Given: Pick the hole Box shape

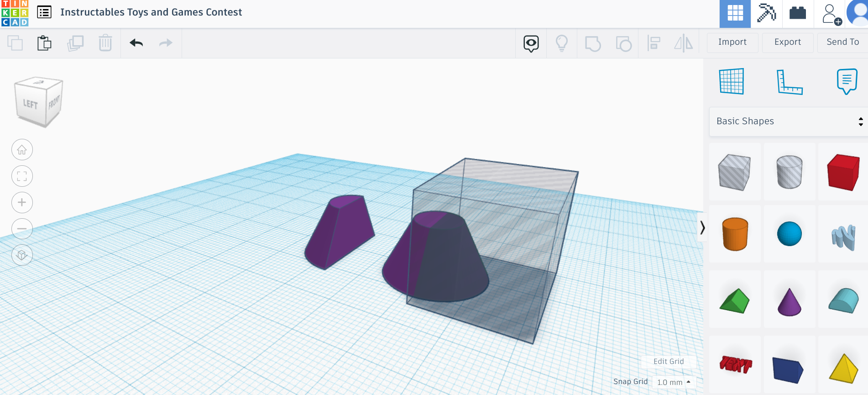Looking at the screenshot, I should click(734, 172).
